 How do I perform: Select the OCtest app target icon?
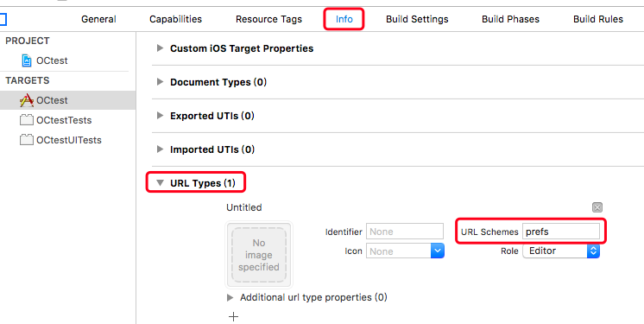[x=27, y=100]
